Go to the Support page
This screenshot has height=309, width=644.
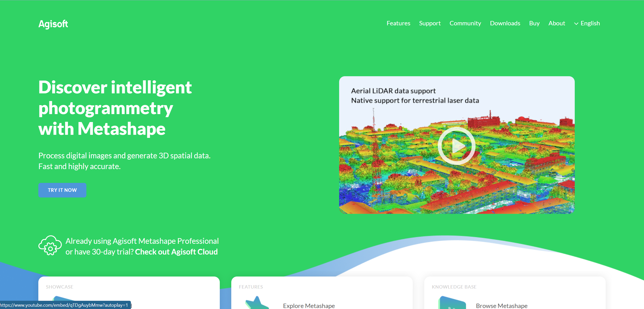[x=430, y=23]
